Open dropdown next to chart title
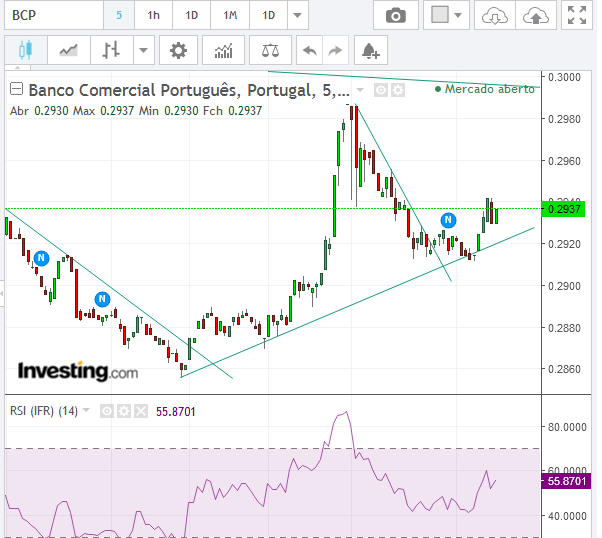Screen dimensions: 602x538 [x=360, y=90]
